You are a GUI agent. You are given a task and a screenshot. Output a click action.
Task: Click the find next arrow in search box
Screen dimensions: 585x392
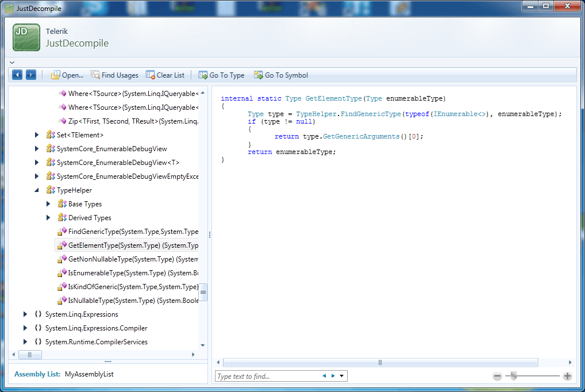(x=333, y=376)
